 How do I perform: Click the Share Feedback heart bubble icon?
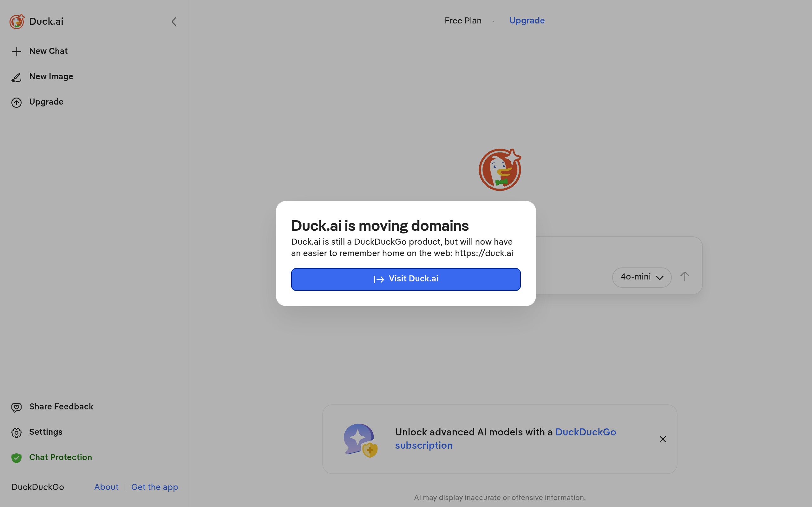pos(16,407)
